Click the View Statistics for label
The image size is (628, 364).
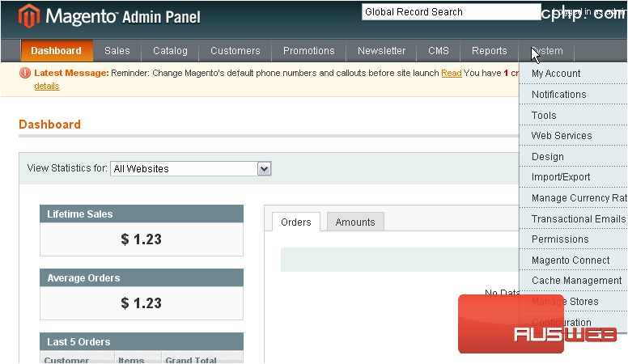pyautogui.click(x=67, y=168)
